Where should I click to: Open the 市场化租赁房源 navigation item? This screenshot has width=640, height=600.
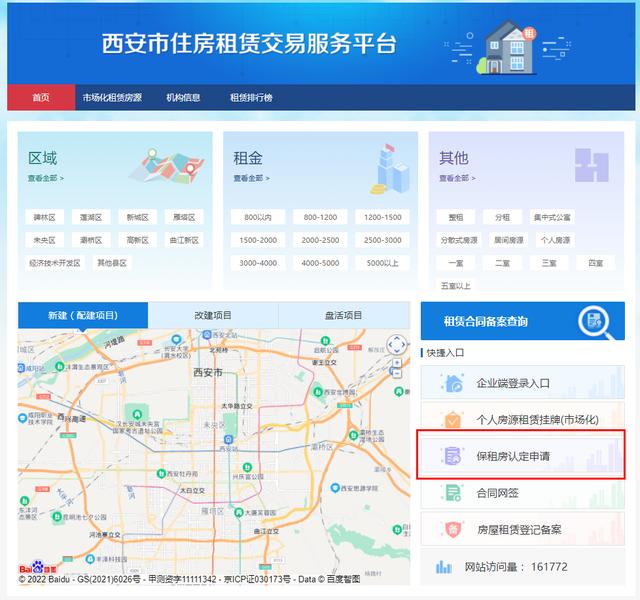[112, 98]
